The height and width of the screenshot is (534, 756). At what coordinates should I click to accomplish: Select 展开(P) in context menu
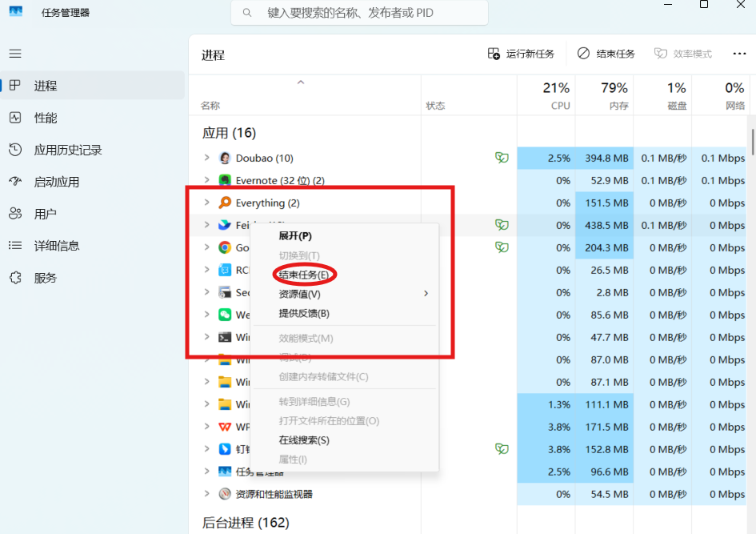pos(295,235)
